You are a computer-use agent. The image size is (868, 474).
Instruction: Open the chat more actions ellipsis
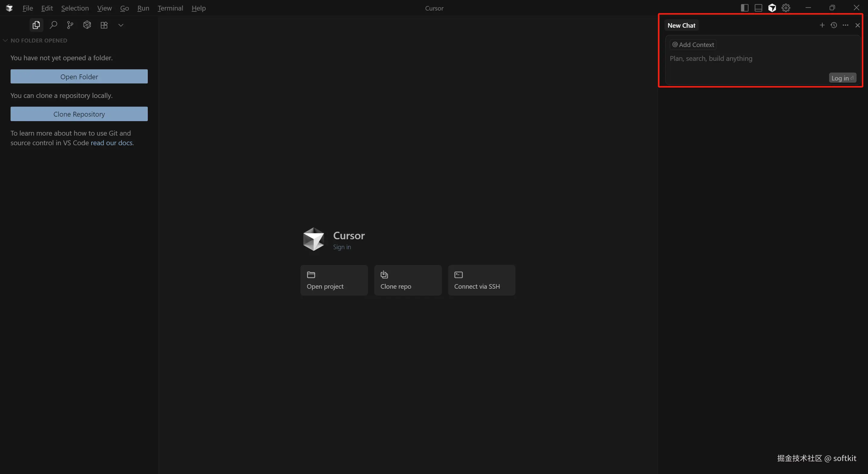point(845,25)
